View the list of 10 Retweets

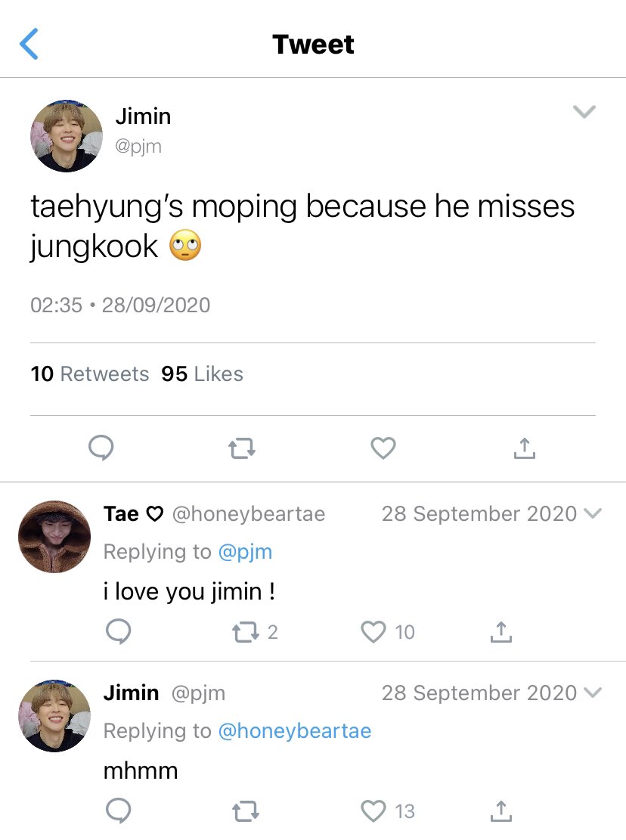tap(89, 374)
